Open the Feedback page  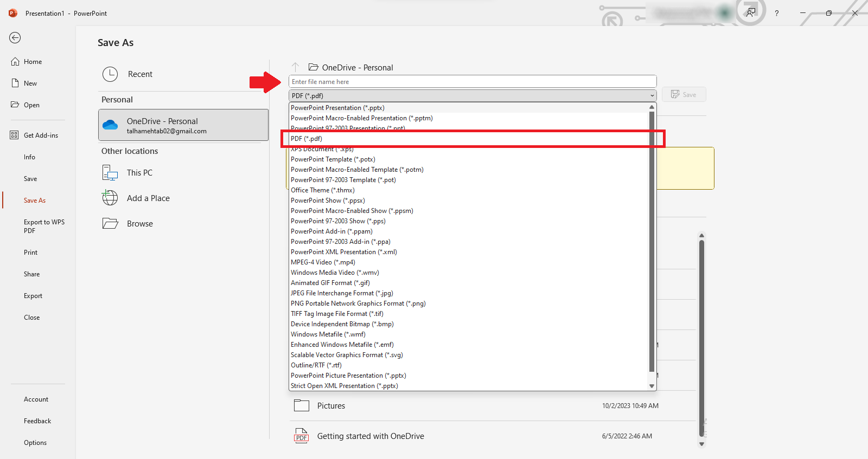(37, 421)
